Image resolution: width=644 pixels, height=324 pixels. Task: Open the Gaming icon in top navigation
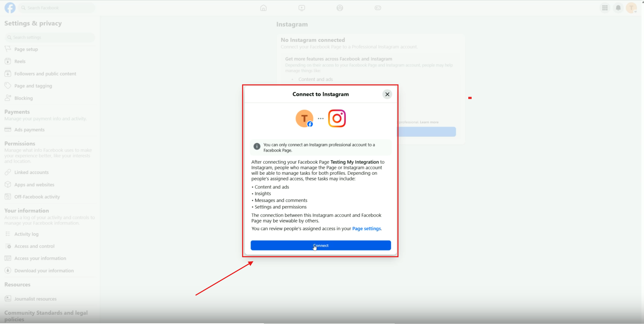tap(378, 8)
